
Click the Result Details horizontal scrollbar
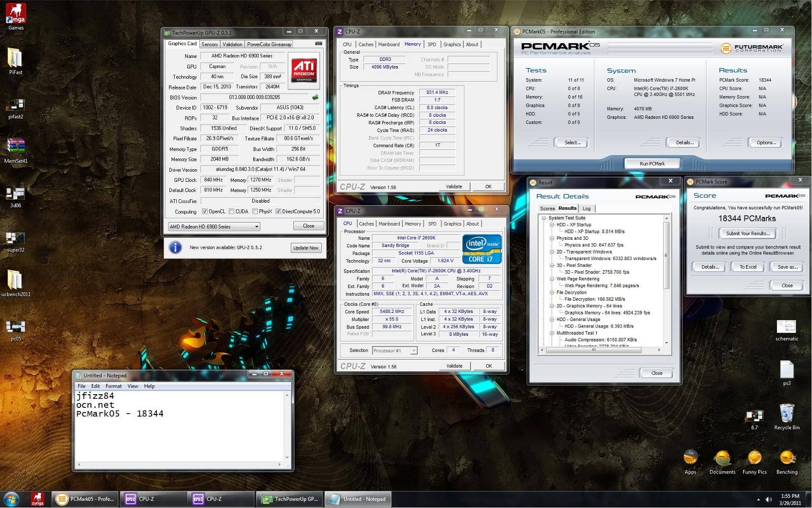[601, 350]
